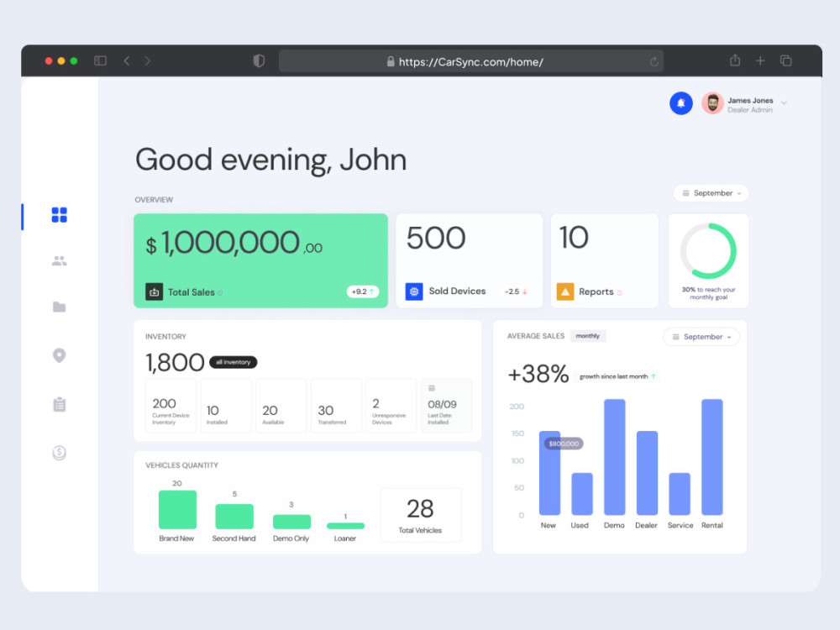This screenshot has width=840, height=630.
Task: Open the dashboard grid icon in sidebar
Action: pyautogui.click(x=60, y=215)
